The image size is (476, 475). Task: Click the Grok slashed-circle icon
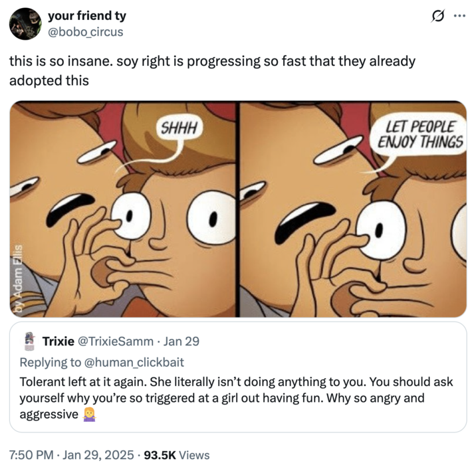pyautogui.click(x=438, y=17)
